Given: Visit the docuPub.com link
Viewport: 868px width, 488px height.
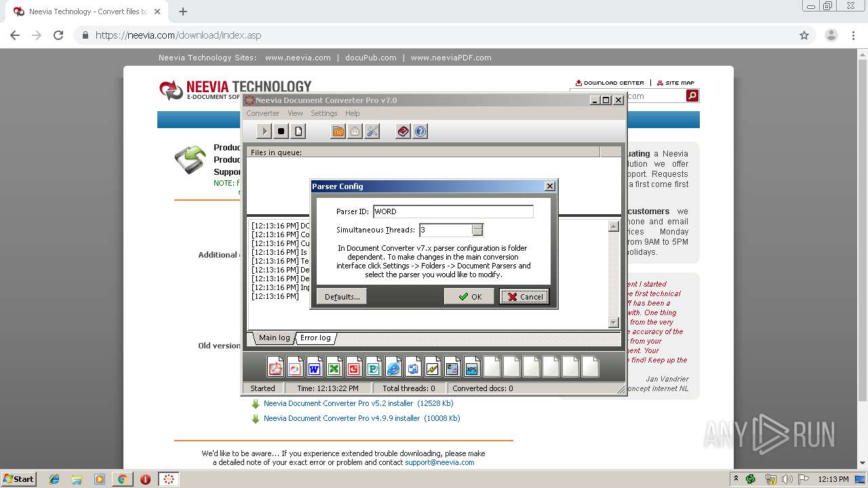Looking at the screenshot, I should (x=370, y=58).
